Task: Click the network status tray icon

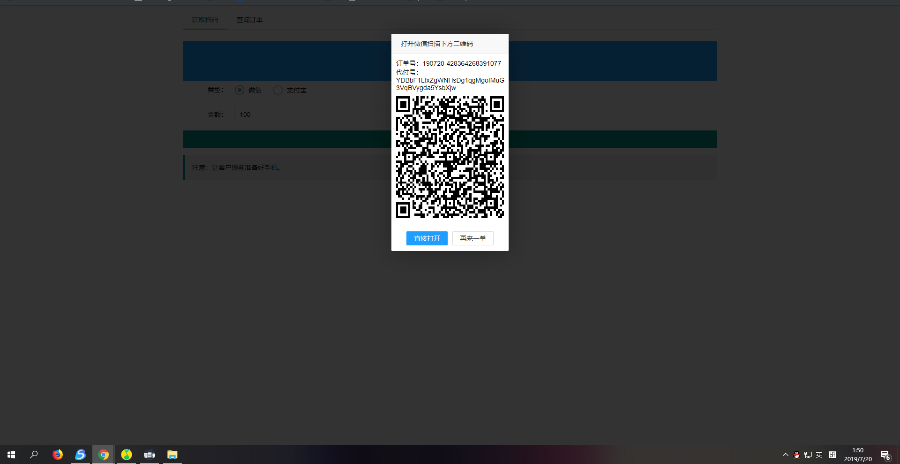Action: click(x=808, y=455)
